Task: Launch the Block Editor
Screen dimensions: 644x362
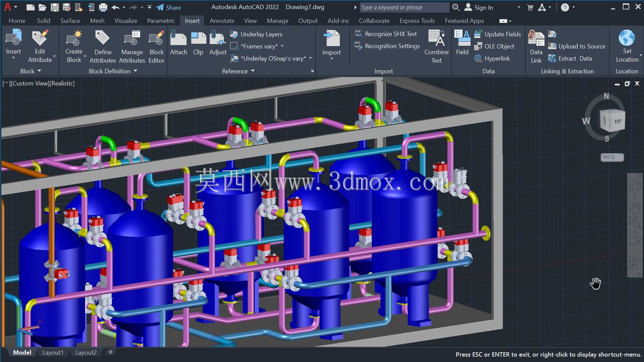Action: 156,46
